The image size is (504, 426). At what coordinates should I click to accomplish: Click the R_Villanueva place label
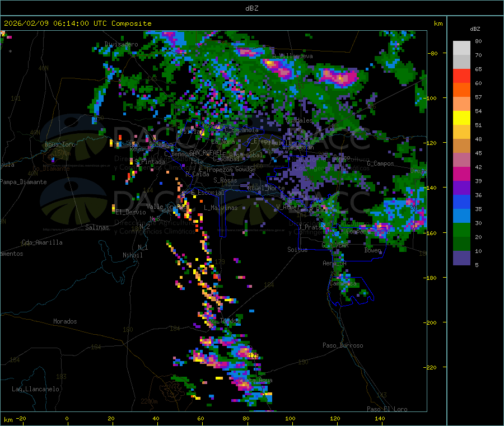pyautogui.click(x=292, y=56)
